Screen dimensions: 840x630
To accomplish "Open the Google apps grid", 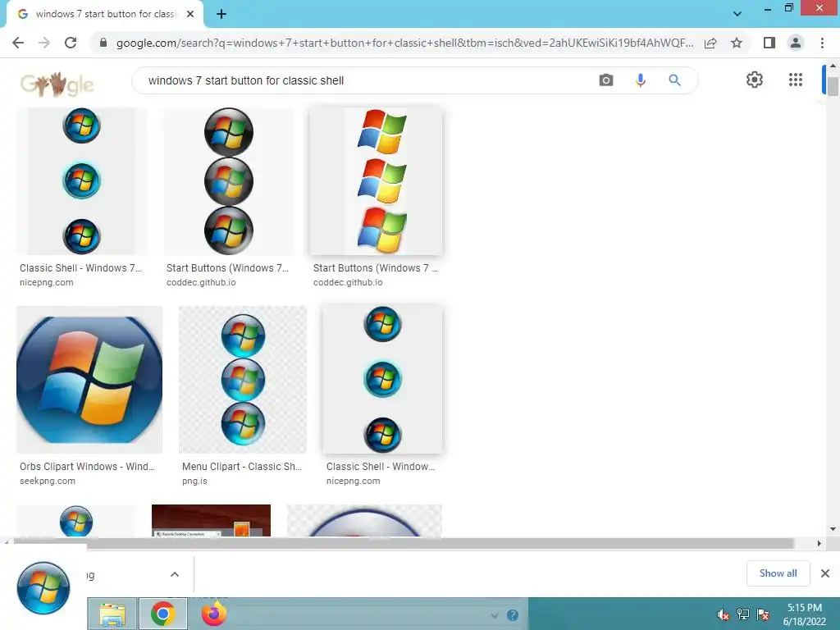I will (x=796, y=80).
